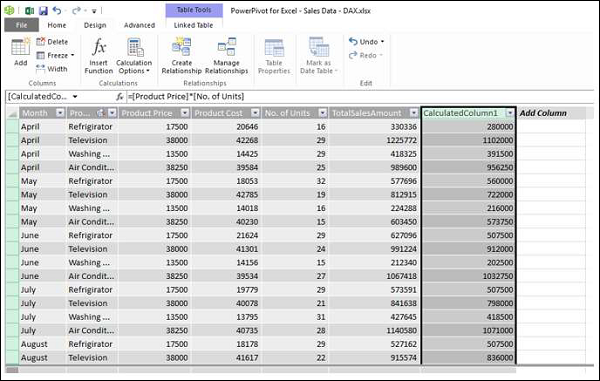
Task: Click relationship icon in Product column header
Action: coord(100,113)
